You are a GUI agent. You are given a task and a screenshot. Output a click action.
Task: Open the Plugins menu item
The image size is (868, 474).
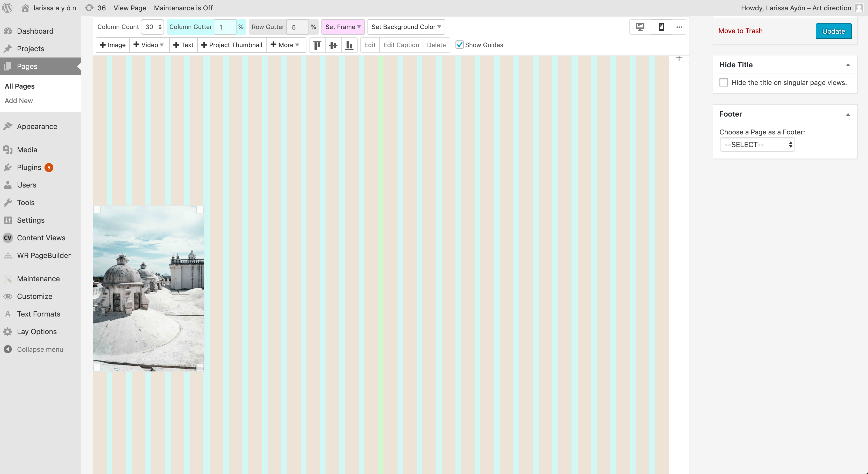(29, 168)
